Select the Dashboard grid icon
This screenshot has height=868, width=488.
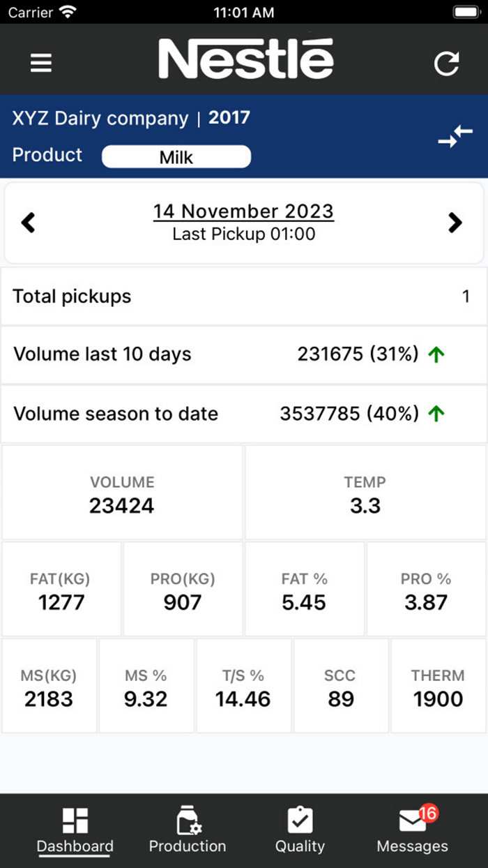[x=75, y=821]
